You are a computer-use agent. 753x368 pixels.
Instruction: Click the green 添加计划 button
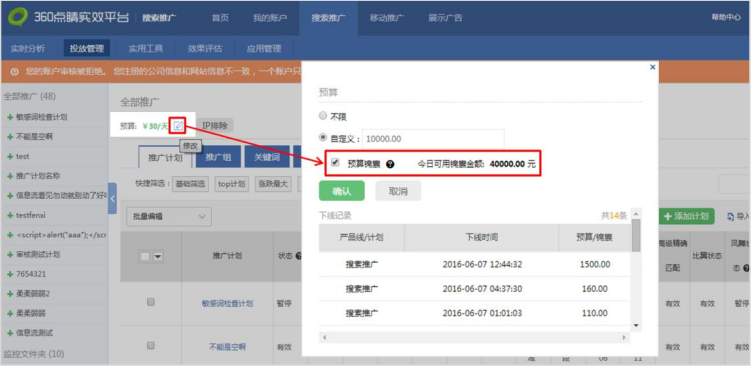687,216
